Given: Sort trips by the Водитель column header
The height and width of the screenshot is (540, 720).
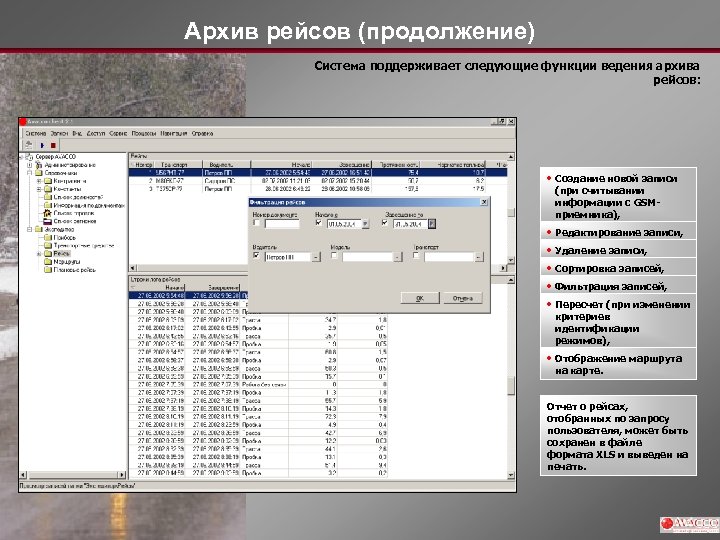Looking at the screenshot, I should click(227, 164).
